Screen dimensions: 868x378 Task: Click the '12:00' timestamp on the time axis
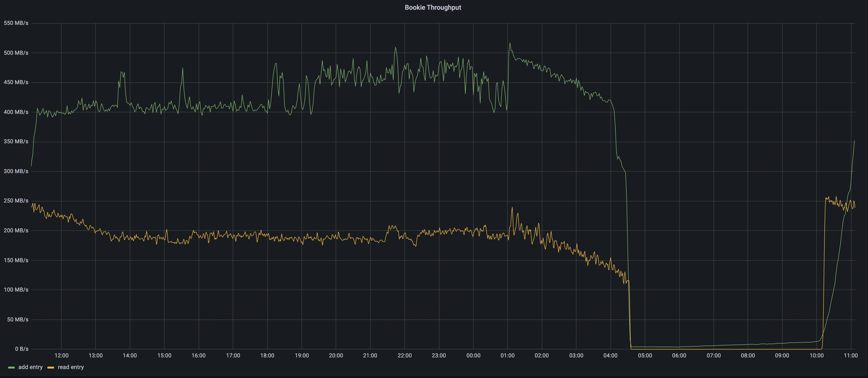pos(61,355)
